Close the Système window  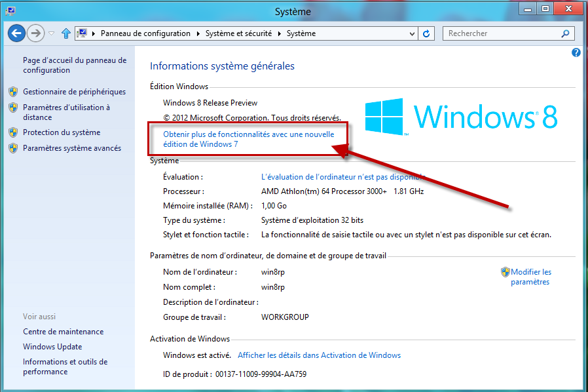point(568,9)
